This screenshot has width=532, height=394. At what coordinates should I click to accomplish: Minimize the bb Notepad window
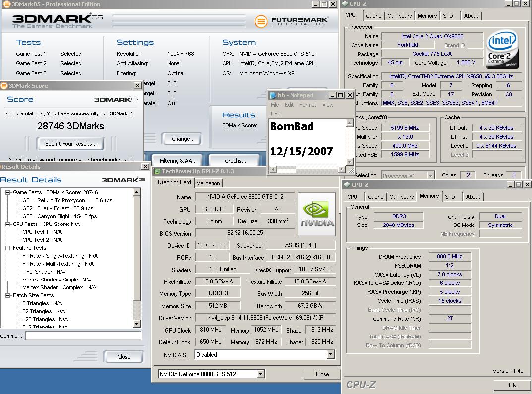(333, 95)
